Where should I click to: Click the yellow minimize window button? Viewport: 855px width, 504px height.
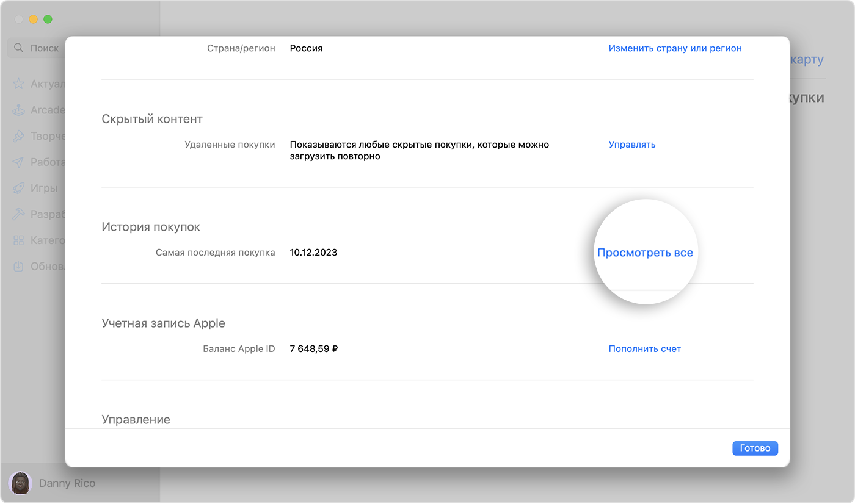click(33, 20)
